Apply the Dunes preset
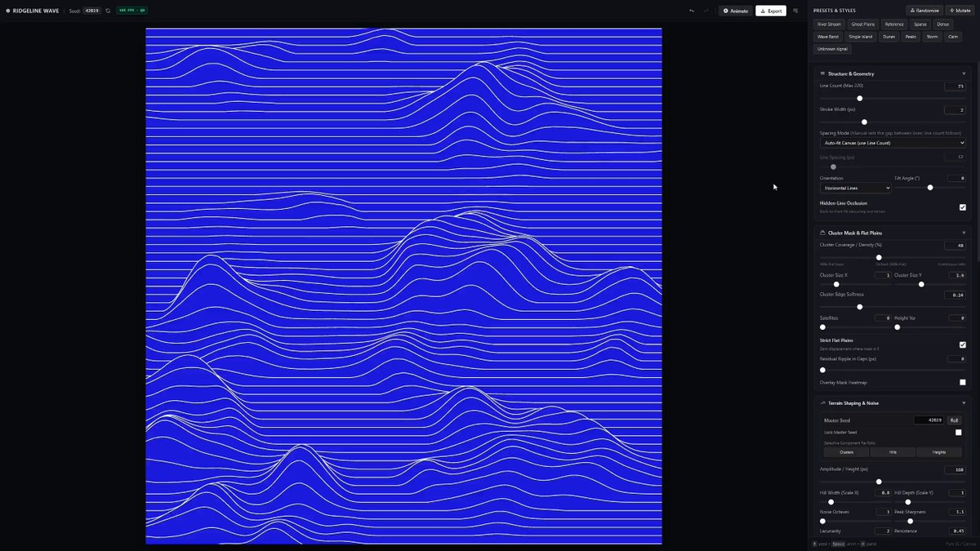Image resolution: width=980 pixels, height=551 pixels. tap(889, 37)
